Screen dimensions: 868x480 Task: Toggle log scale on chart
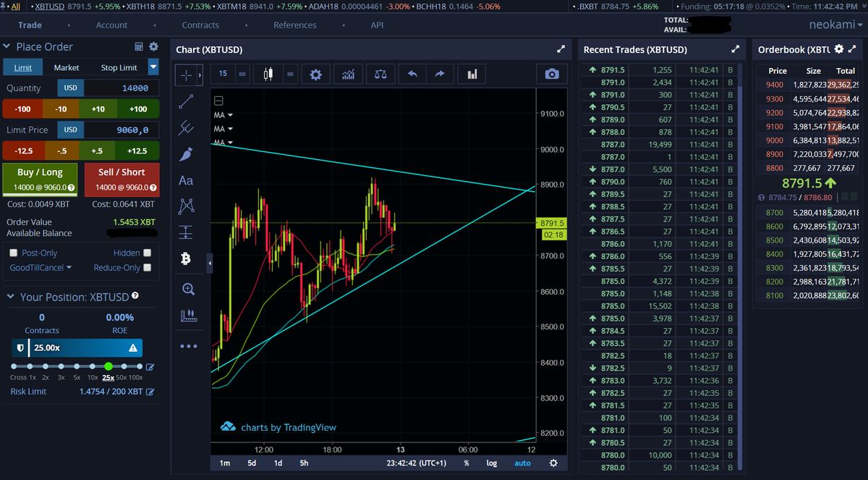[x=492, y=463]
